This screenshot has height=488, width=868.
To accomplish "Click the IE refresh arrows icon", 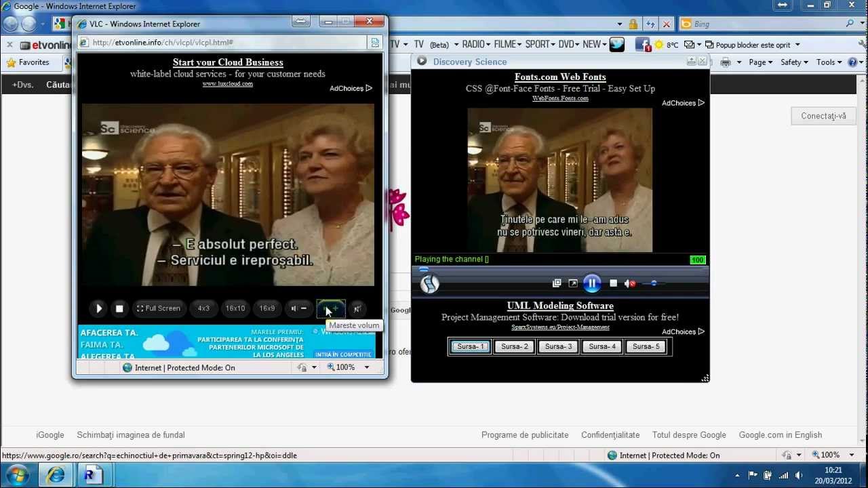I will 650,24.
